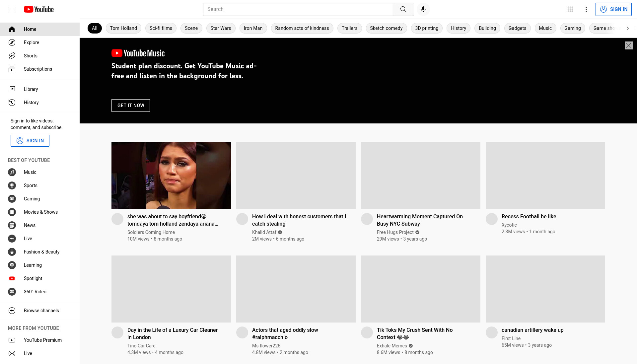637x364 pixels.
Task: Show more category chips with right arrow
Action: pyautogui.click(x=627, y=28)
